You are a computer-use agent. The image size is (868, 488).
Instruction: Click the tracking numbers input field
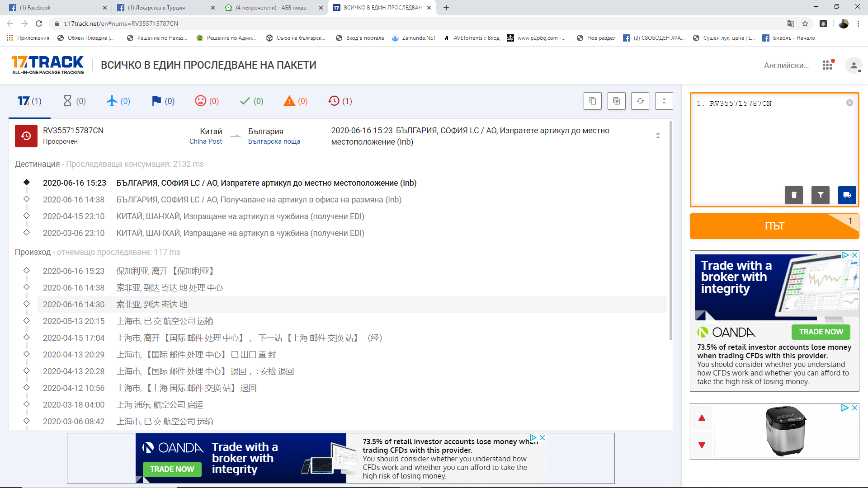[774, 145]
